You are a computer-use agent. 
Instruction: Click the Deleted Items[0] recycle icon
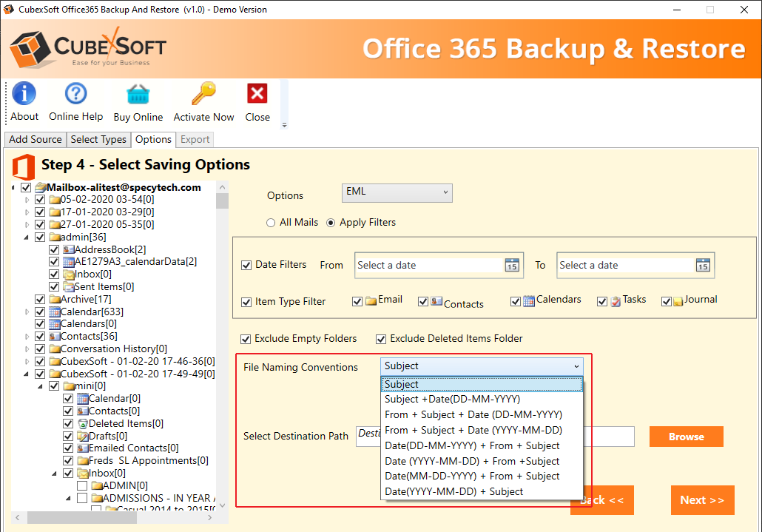point(83,424)
